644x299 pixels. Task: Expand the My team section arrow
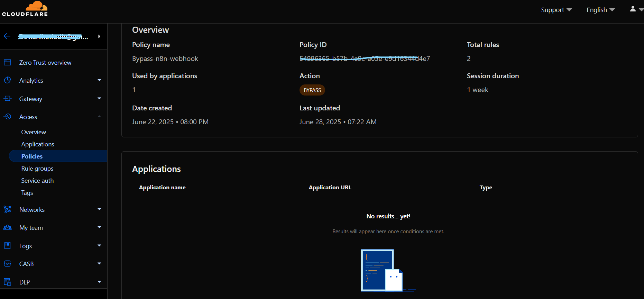[99, 227]
